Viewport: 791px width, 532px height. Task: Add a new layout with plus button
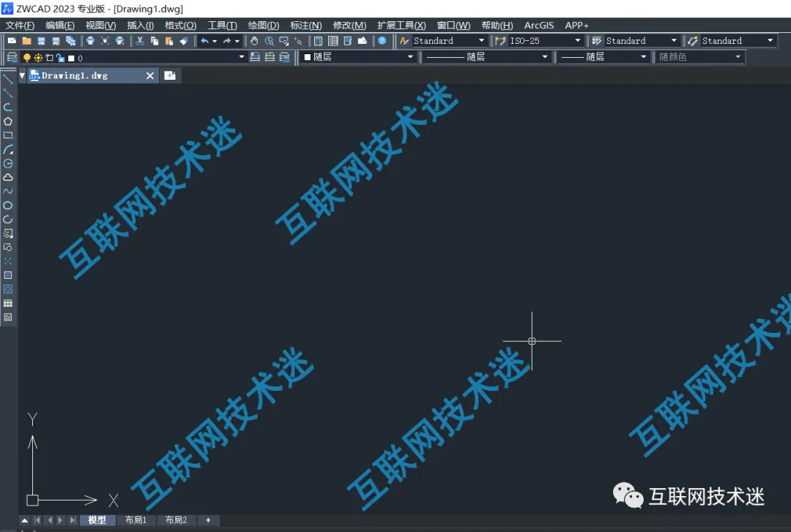pyautogui.click(x=208, y=520)
